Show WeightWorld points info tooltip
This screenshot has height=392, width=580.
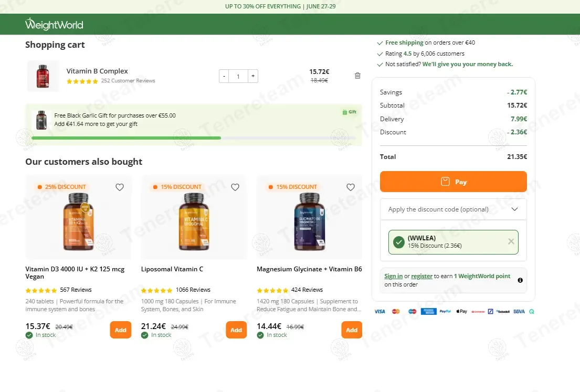520,280
